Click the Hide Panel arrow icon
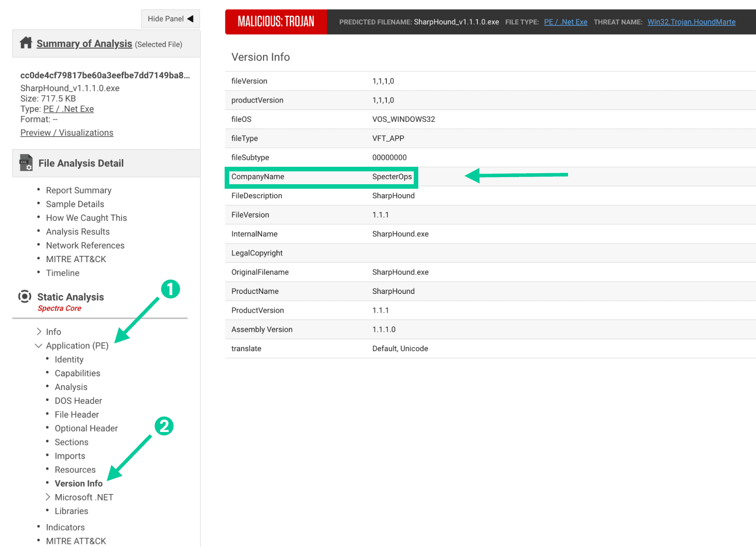756x547 pixels. [x=191, y=19]
